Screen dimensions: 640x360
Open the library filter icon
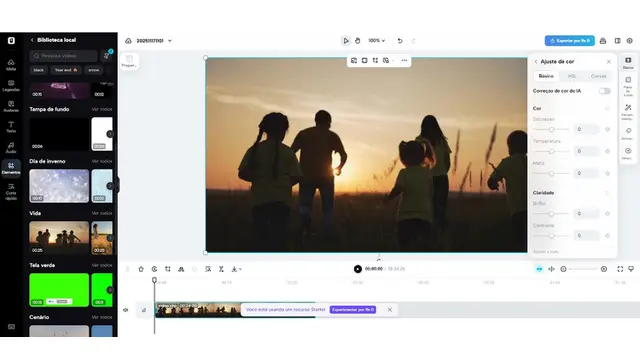click(x=107, y=56)
